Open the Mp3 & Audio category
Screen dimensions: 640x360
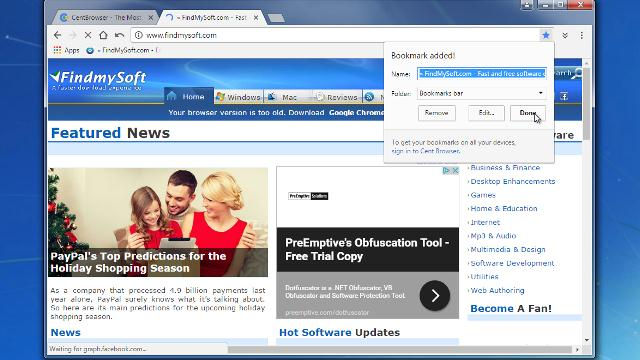493,236
